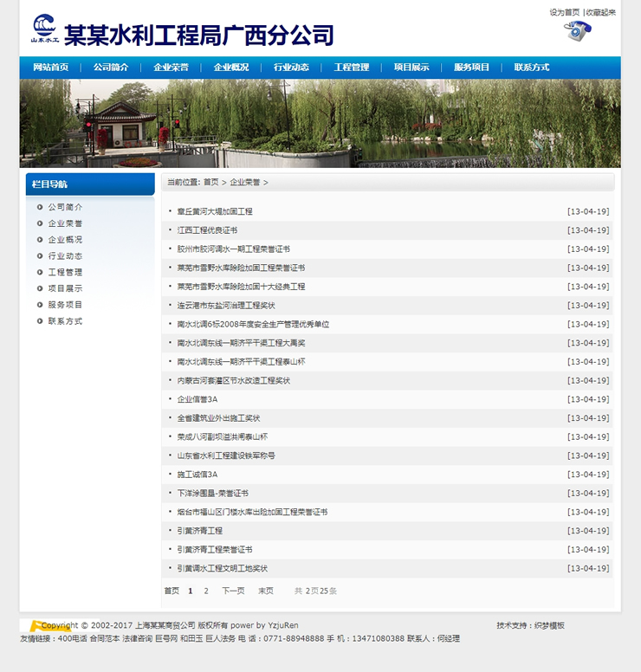Click the 收藏起来 link at top right
The image size is (641, 672).
pos(601,12)
